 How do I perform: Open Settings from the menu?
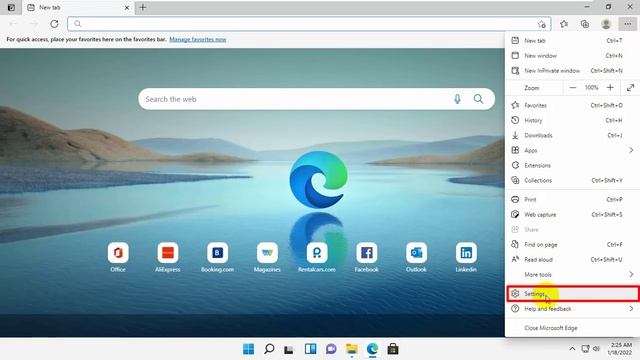[572, 294]
